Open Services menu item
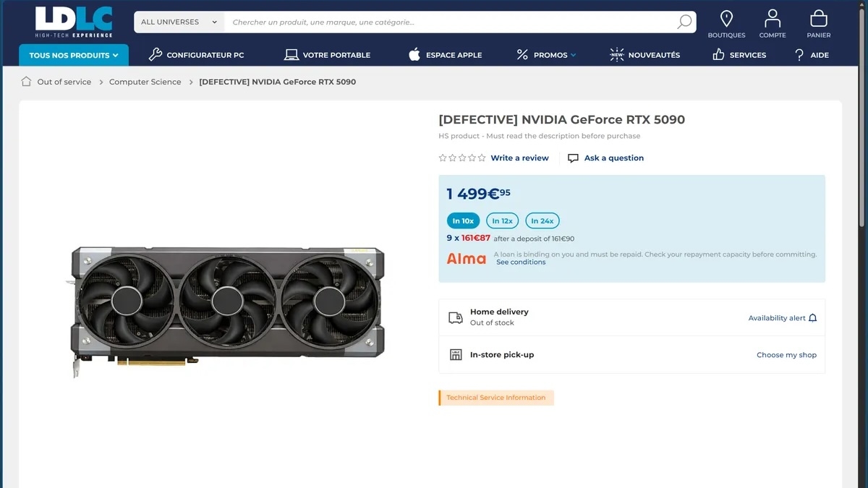Viewport: 868px width, 488px height. tap(748, 55)
